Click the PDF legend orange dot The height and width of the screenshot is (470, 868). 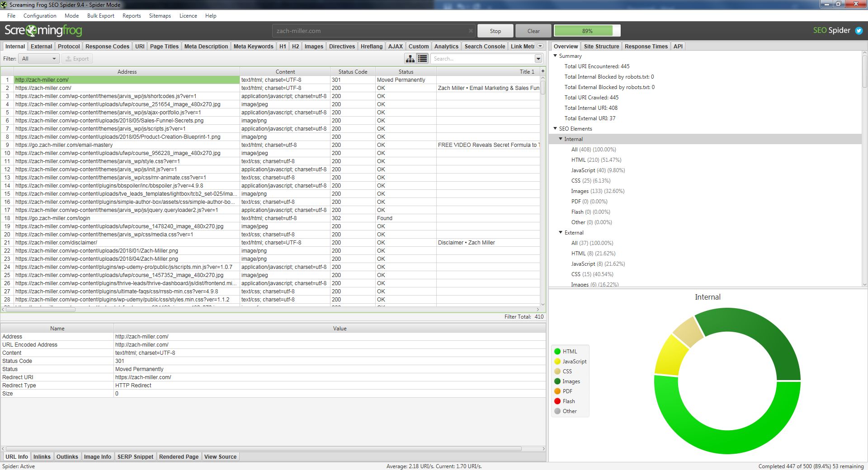[557, 391]
